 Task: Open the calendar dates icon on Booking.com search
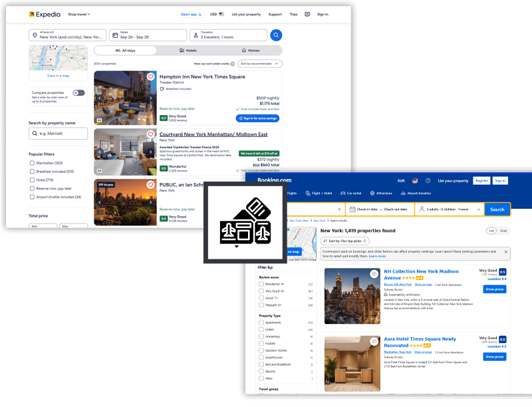352,209
